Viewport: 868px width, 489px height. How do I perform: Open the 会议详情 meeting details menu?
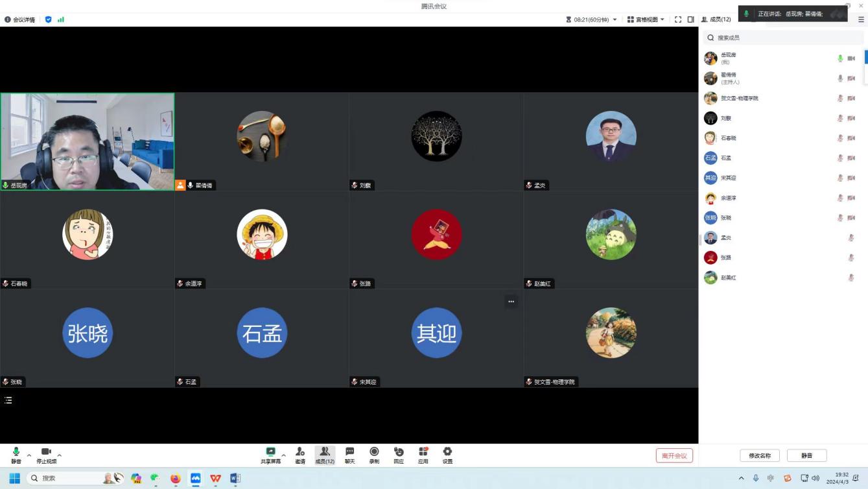(x=20, y=19)
